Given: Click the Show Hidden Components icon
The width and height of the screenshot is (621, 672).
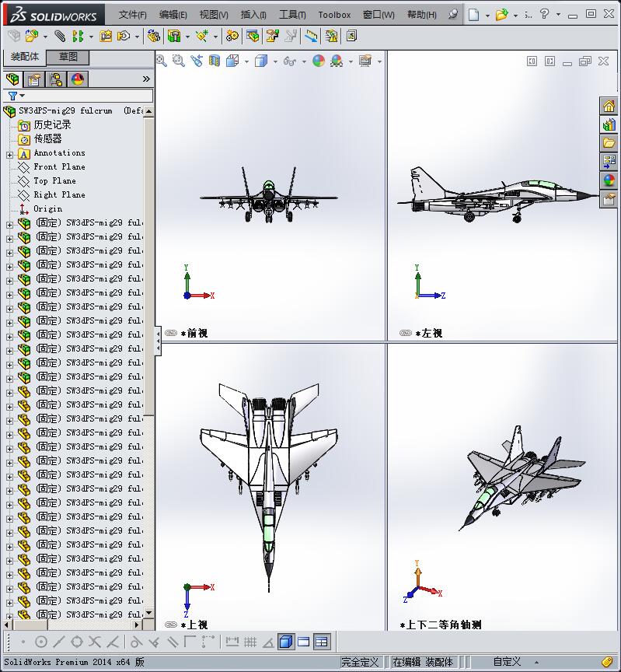Looking at the screenshot, I should [x=153, y=36].
